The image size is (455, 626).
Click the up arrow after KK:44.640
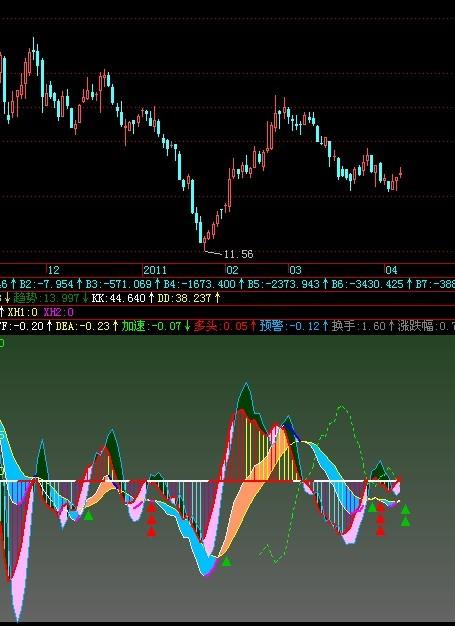(151, 298)
